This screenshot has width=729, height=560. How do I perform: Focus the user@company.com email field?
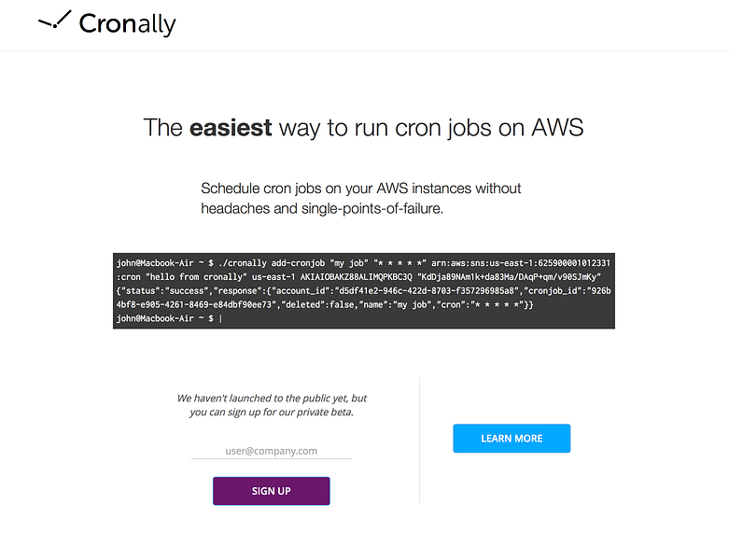pos(271,451)
